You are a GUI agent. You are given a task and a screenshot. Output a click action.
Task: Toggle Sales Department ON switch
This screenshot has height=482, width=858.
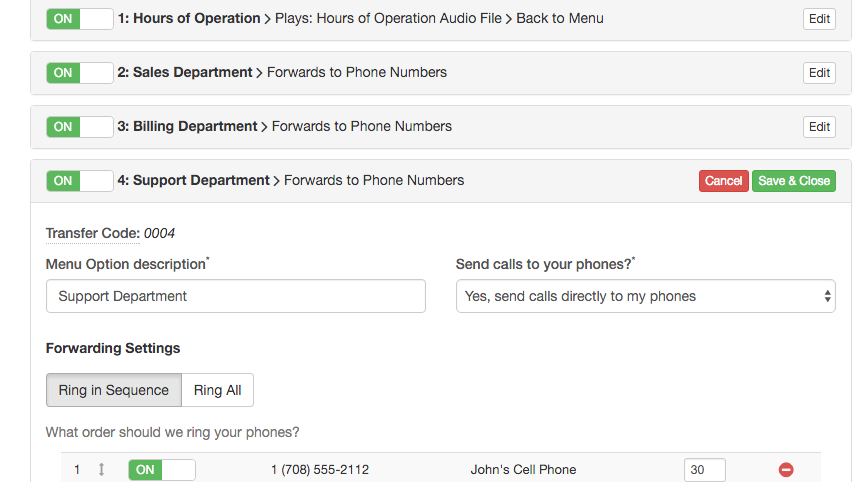(80, 73)
